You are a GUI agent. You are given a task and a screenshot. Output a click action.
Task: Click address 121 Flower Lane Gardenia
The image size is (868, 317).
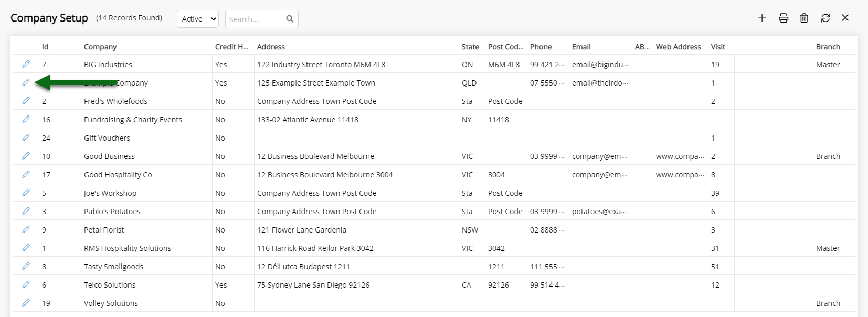(302, 230)
